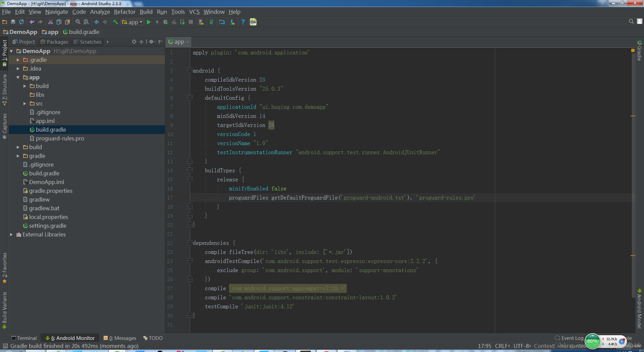Click the Paste toolbar icon
Viewport: 644px width, 352px height.
[67, 22]
